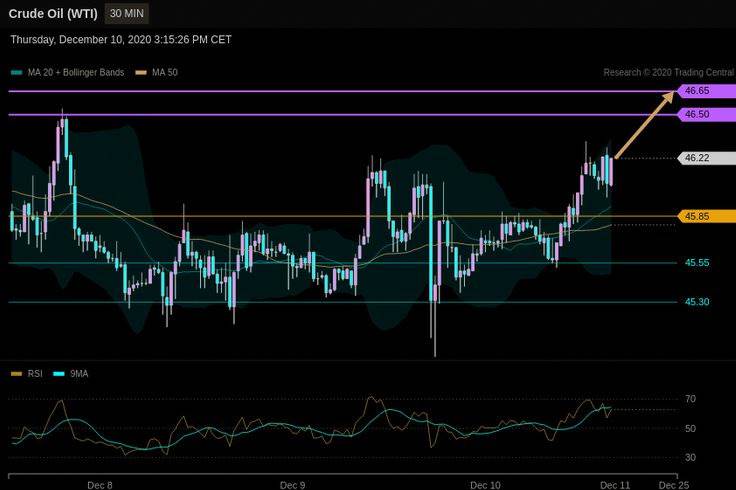Click the 45.85 pivot price tag
The width and height of the screenshot is (736, 490).
(706, 216)
